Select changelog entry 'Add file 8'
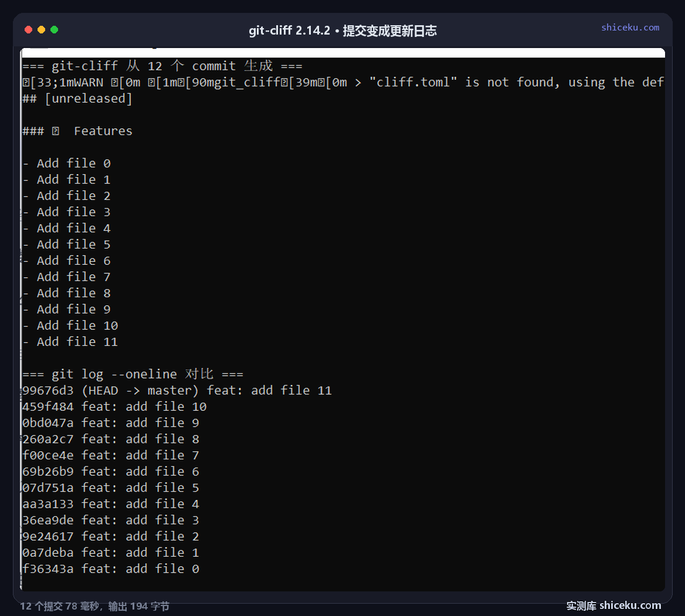685x616 pixels. point(66,293)
